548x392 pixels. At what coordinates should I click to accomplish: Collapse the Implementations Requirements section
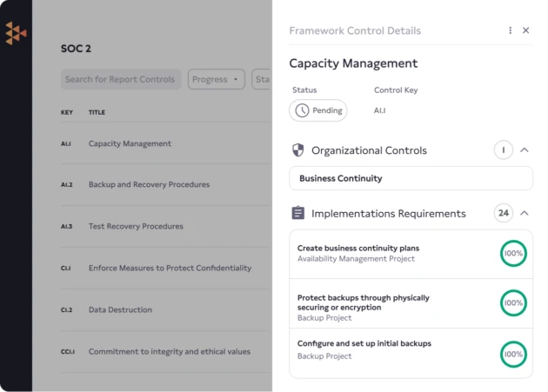pyautogui.click(x=525, y=213)
